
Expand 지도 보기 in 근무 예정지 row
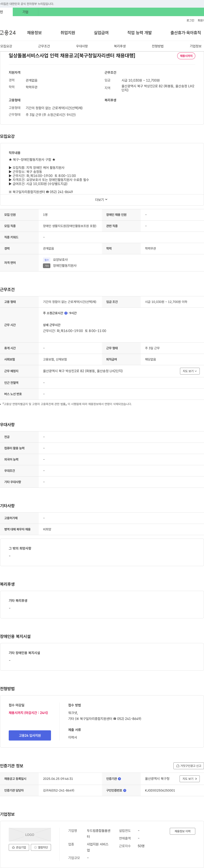pos(190,371)
